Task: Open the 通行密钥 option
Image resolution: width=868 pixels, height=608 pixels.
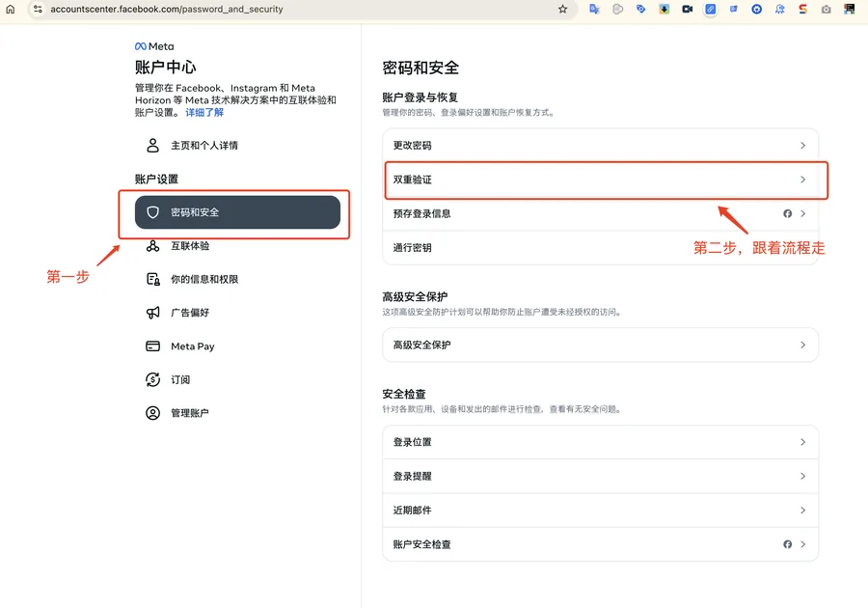Action: (600, 247)
